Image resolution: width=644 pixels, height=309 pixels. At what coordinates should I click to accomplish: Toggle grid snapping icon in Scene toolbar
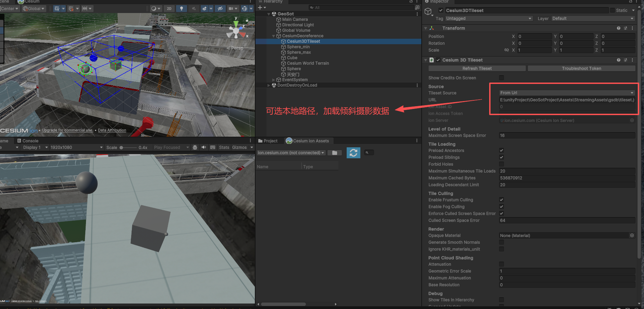coord(71,9)
